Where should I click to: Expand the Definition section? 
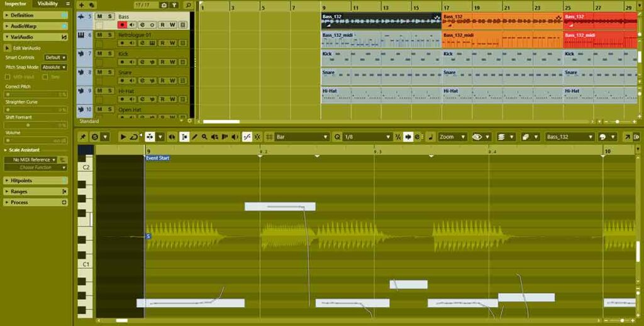35,15
